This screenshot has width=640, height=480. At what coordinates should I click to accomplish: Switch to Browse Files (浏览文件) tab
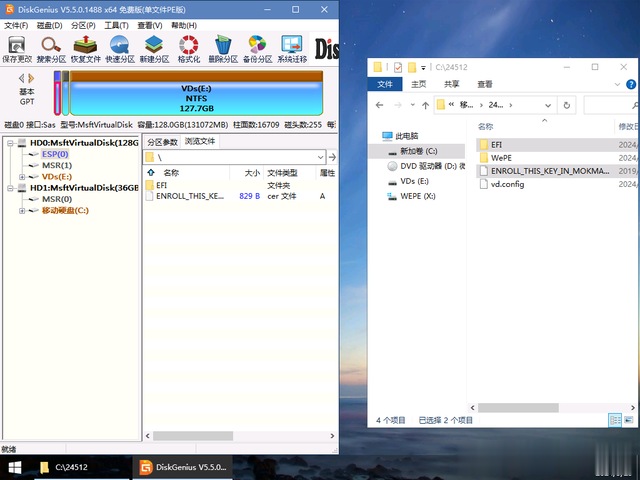point(200,141)
